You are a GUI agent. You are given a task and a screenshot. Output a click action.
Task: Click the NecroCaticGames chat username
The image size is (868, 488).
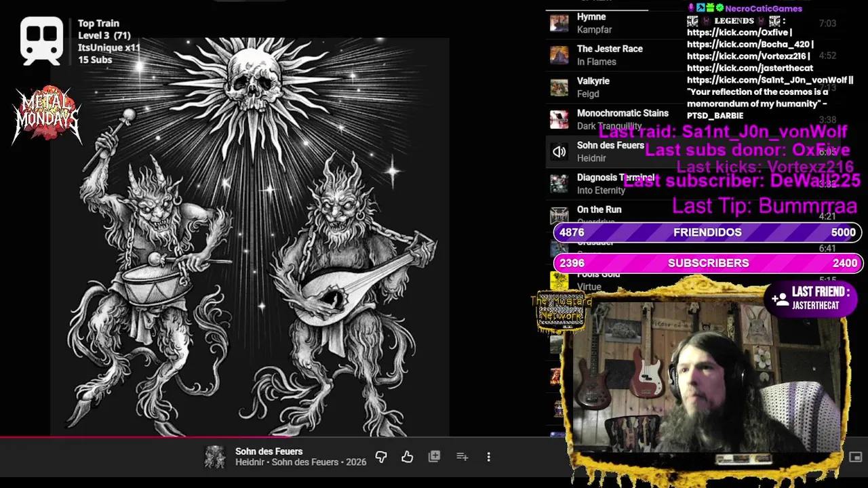(x=764, y=9)
